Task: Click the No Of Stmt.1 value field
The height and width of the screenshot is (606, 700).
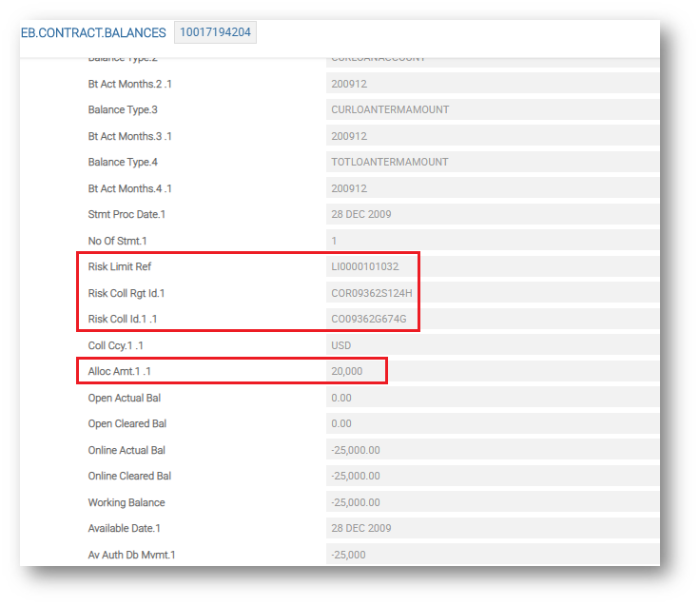Action: (492, 241)
